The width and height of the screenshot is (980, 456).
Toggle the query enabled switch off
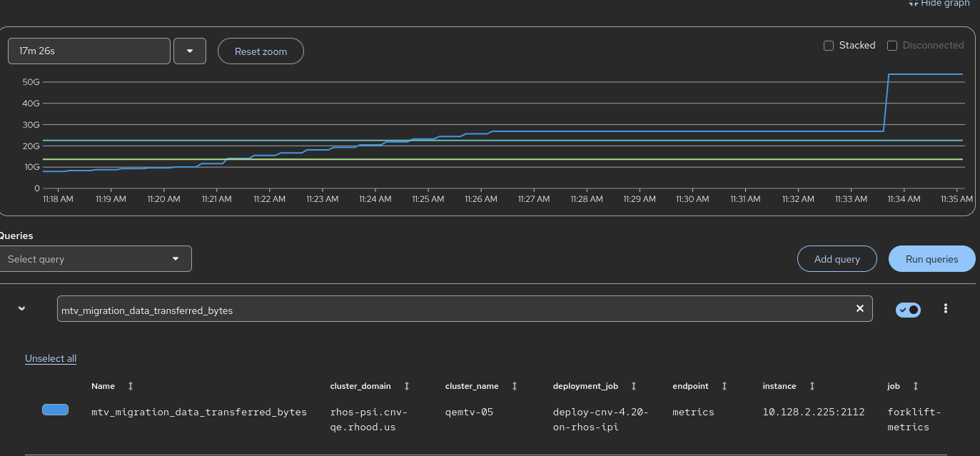(908, 310)
